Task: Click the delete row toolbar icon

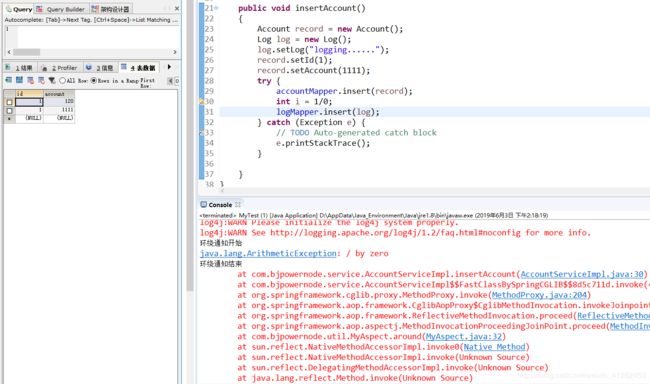Action: (x=30, y=80)
